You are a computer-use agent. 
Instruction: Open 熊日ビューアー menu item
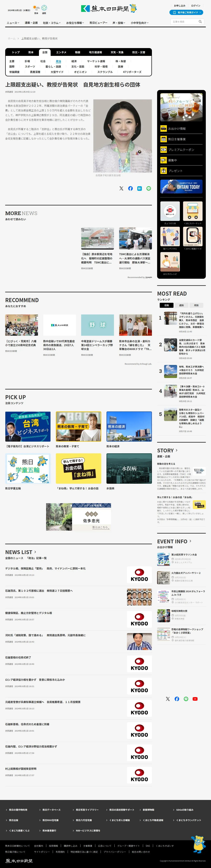coord(98,23)
